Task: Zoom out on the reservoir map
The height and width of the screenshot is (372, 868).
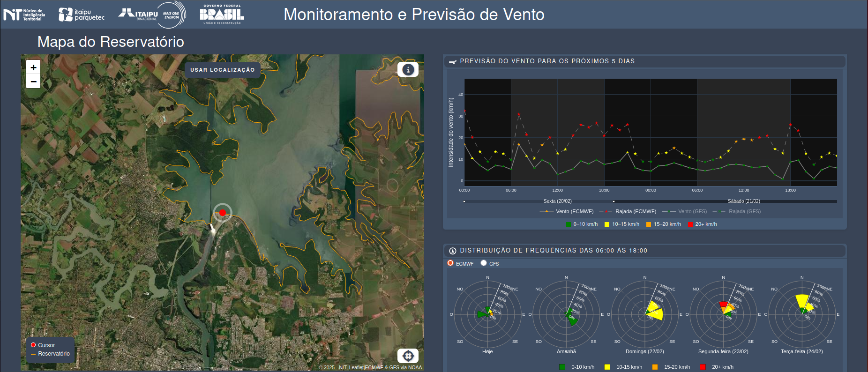Action: (33, 82)
